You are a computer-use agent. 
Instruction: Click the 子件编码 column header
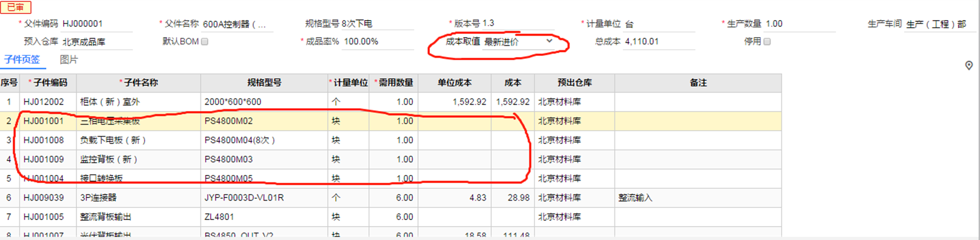tap(47, 83)
